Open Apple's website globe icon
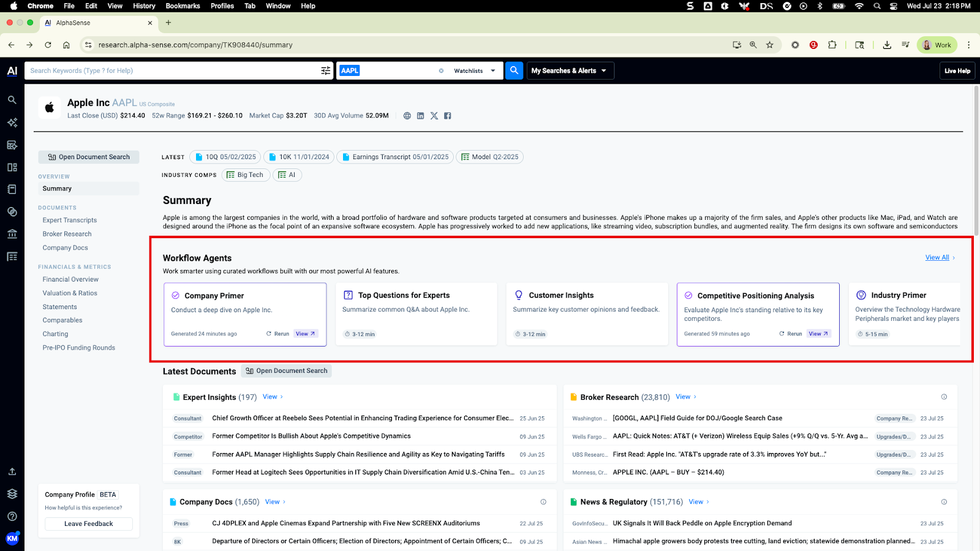The width and height of the screenshot is (980, 551). (407, 116)
